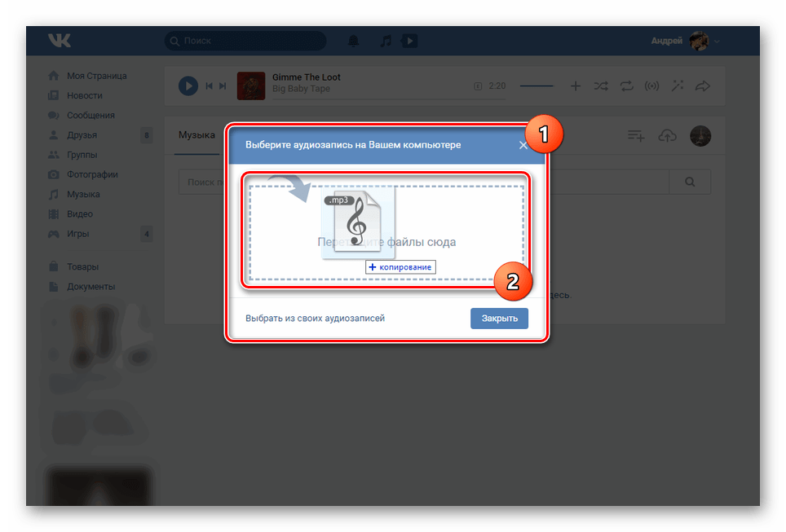Screen dimensions: 786x532
Task: Open Музыка in the left sidebar
Action: coord(83,194)
